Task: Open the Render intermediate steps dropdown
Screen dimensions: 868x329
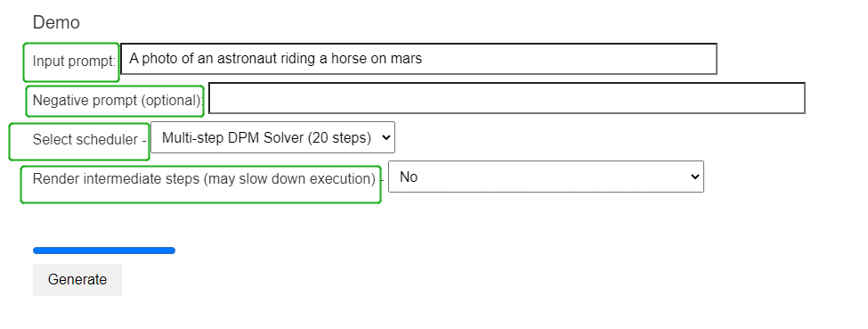Action: point(546,177)
